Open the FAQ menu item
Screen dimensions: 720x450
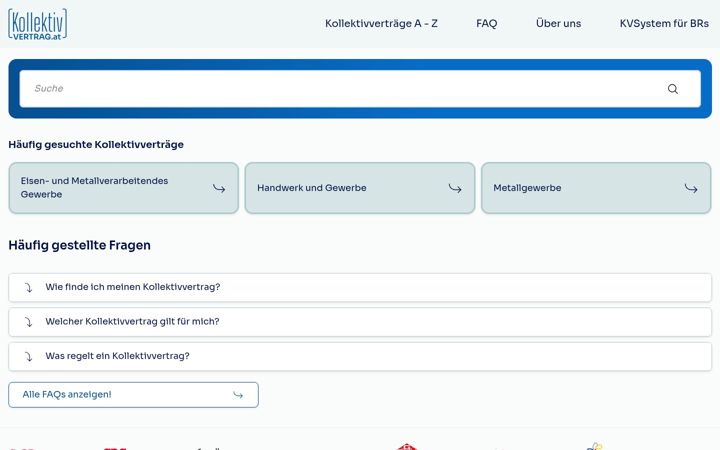click(x=487, y=23)
